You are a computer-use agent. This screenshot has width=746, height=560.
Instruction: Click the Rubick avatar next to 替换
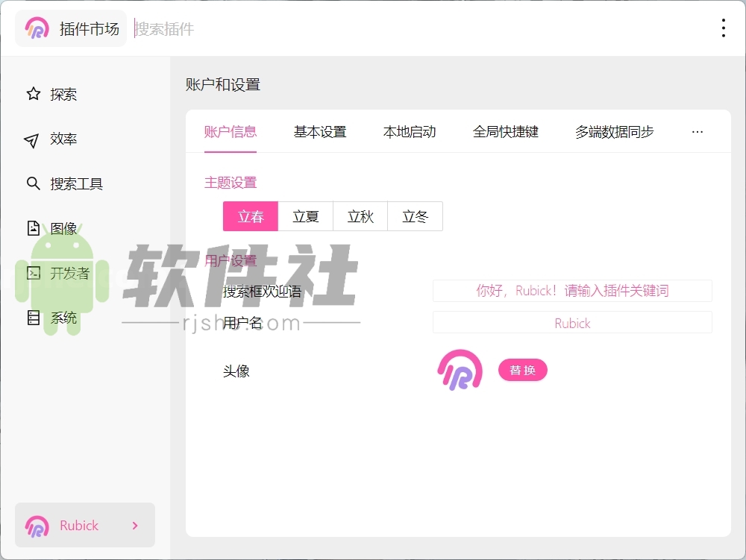tap(459, 370)
